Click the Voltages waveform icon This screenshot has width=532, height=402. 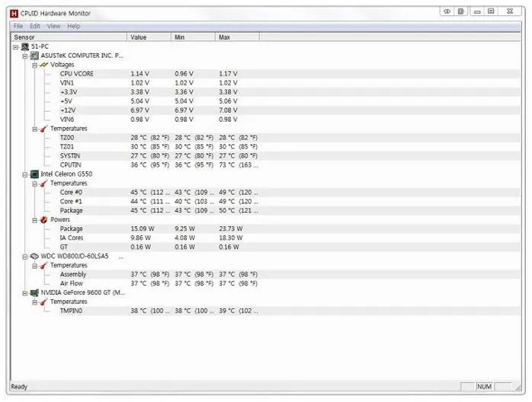point(43,65)
